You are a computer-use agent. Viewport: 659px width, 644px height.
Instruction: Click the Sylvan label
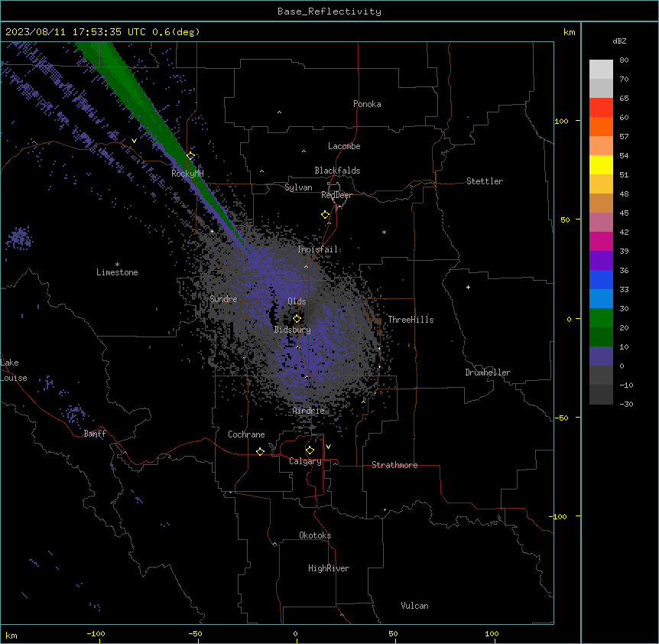point(298,187)
